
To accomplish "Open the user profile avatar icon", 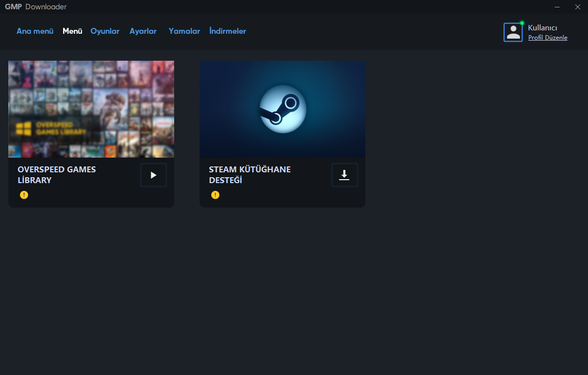I will click(x=513, y=32).
